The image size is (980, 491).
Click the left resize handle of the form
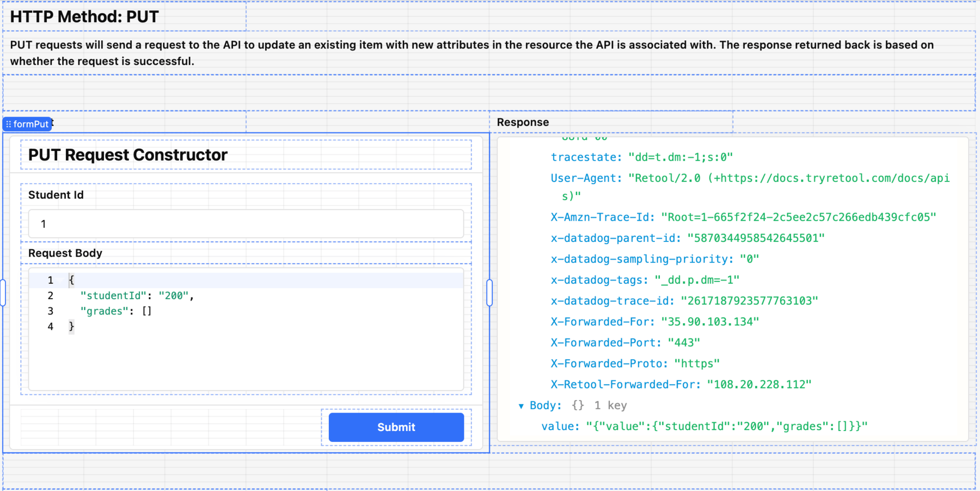(3, 293)
